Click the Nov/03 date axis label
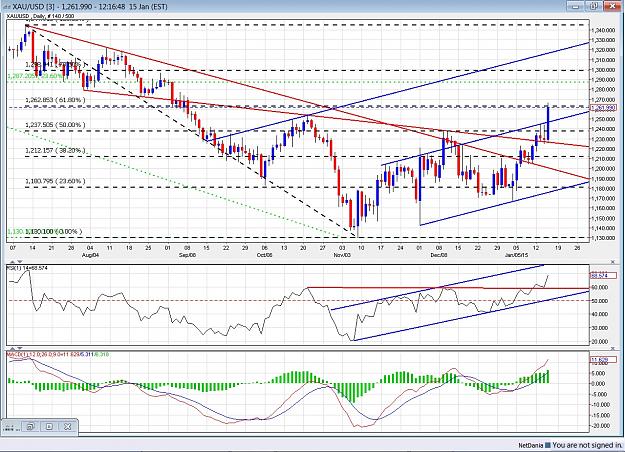 tap(342, 254)
